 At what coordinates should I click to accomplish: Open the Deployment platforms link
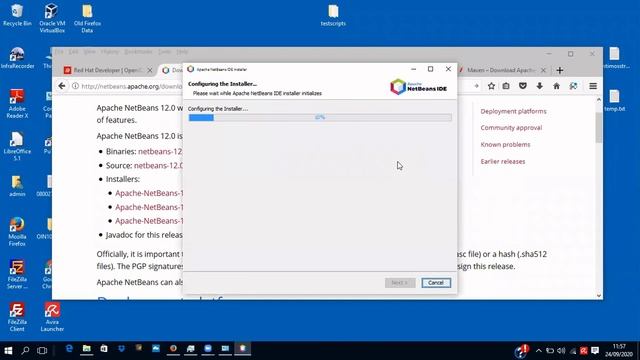click(x=513, y=111)
